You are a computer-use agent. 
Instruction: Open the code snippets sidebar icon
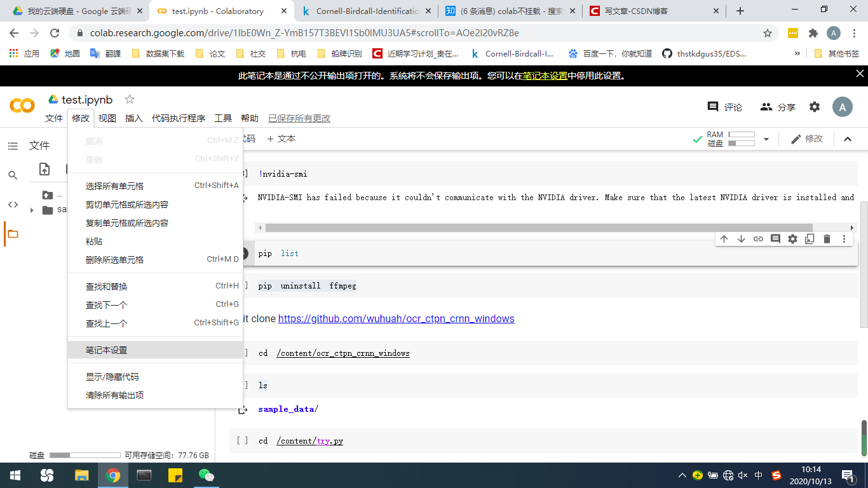click(13, 205)
